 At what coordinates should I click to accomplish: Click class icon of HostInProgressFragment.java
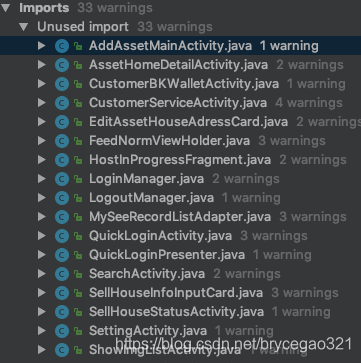point(62,160)
